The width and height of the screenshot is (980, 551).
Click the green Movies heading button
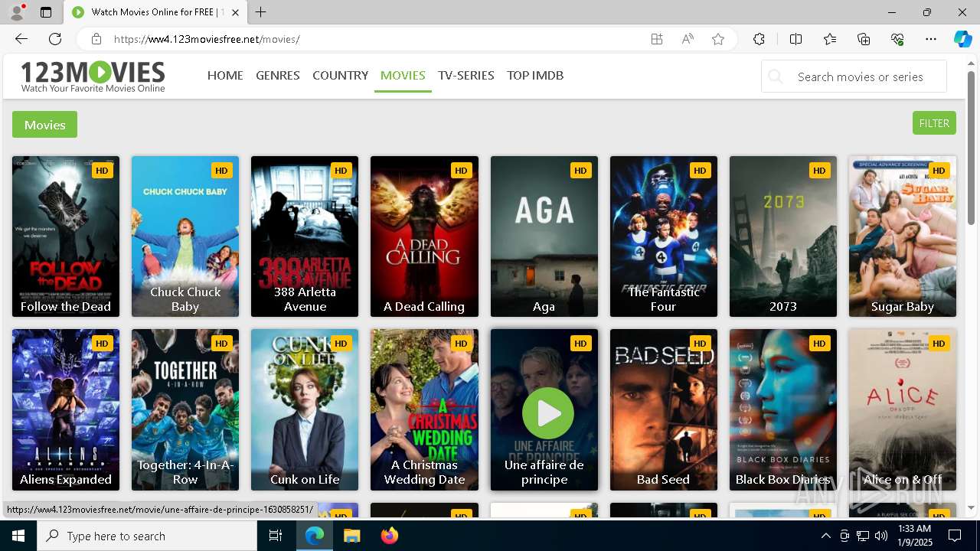44,125
